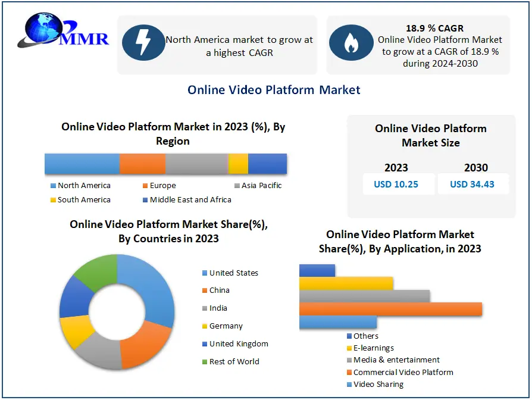Click the Online Video Platform Market Size heading
Viewport: 532px width, 400px height.
pos(431,135)
